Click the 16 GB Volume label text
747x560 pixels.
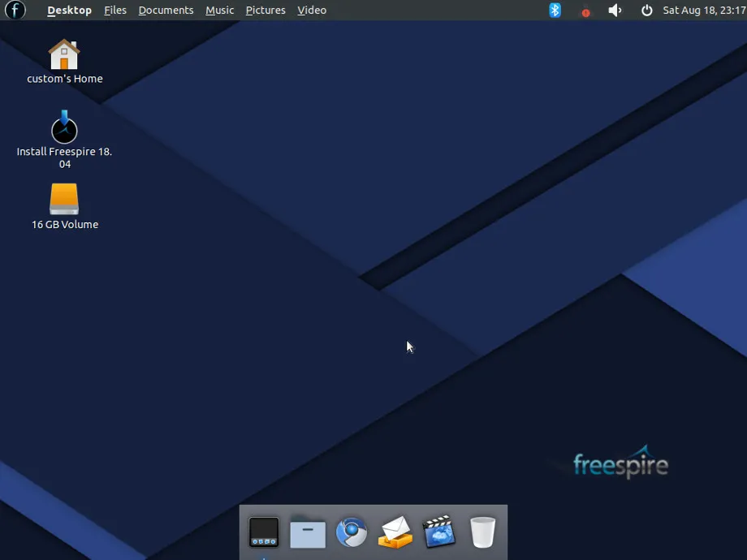pyautogui.click(x=65, y=224)
